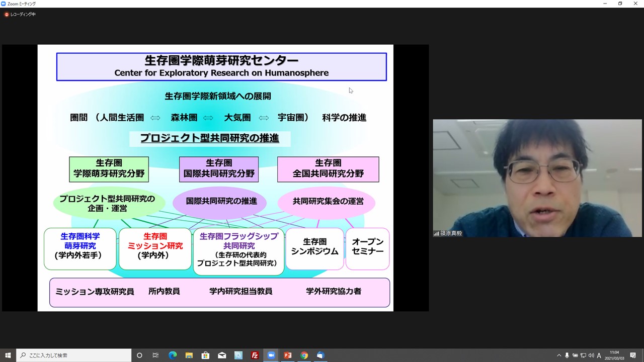Click the 生存圏フラッグシップ共同研究 box
Viewport: 644px width, 362px height.
coord(238,251)
